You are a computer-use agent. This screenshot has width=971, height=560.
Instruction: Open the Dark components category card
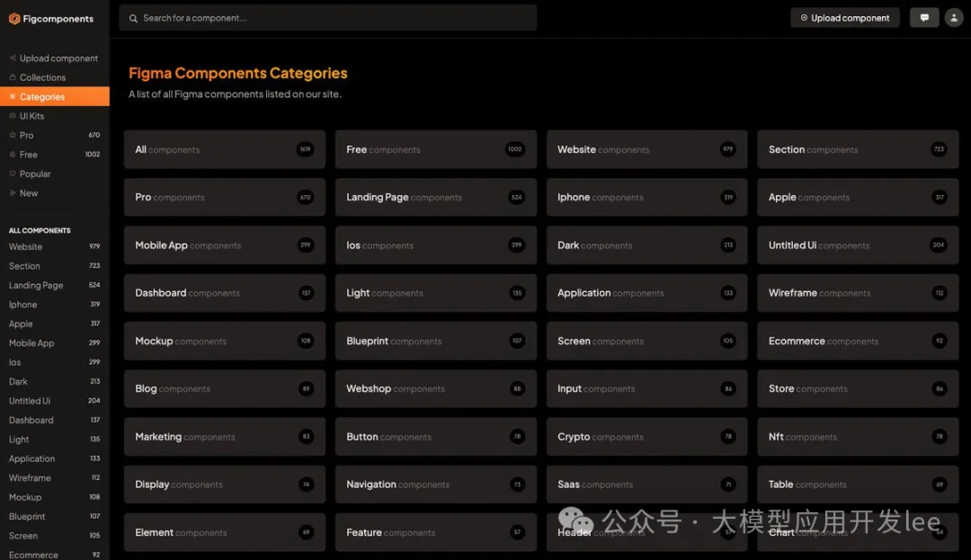point(646,245)
